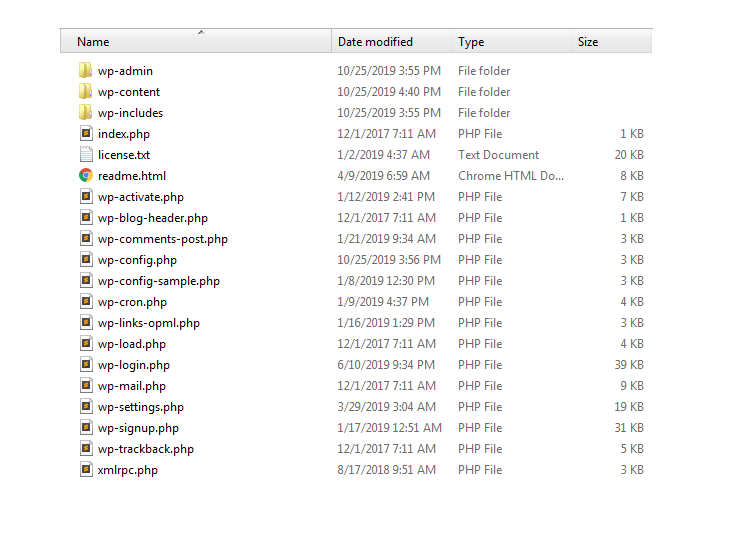This screenshot has width=750, height=556.
Task: Click the wp-trackback.php file icon
Action: coord(86,449)
